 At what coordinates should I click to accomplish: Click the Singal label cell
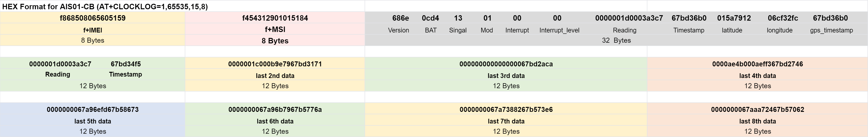tap(458, 30)
